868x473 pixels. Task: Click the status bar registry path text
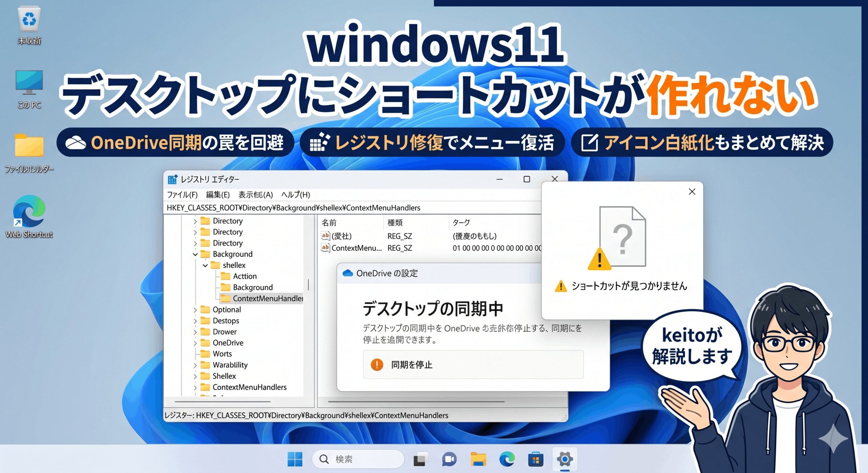pyautogui.click(x=306, y=415)
